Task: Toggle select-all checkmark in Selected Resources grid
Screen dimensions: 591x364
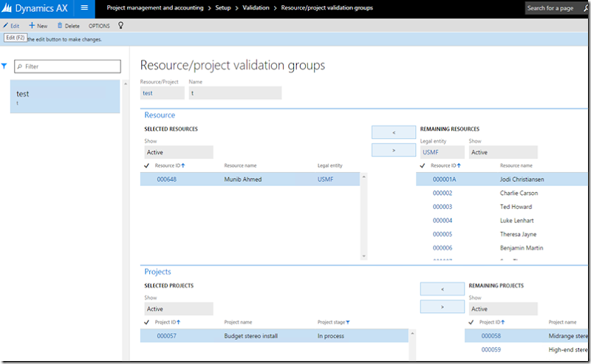Action: [146, 165]
